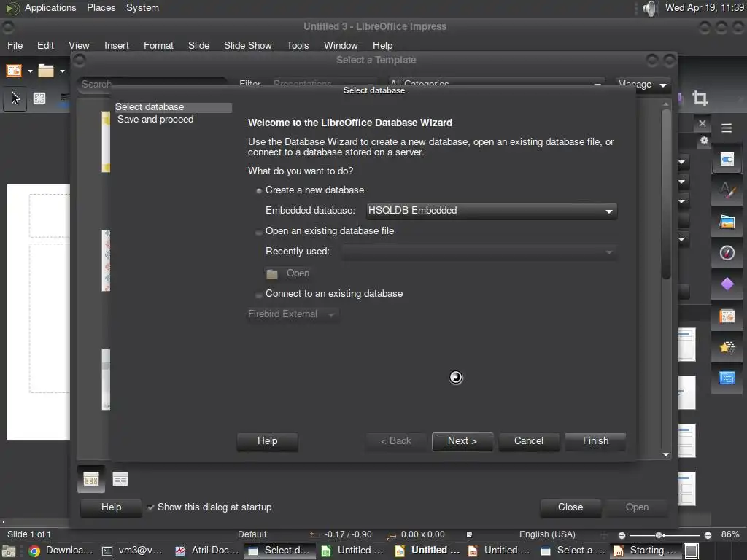Open the Tools menu

[298, 46]
